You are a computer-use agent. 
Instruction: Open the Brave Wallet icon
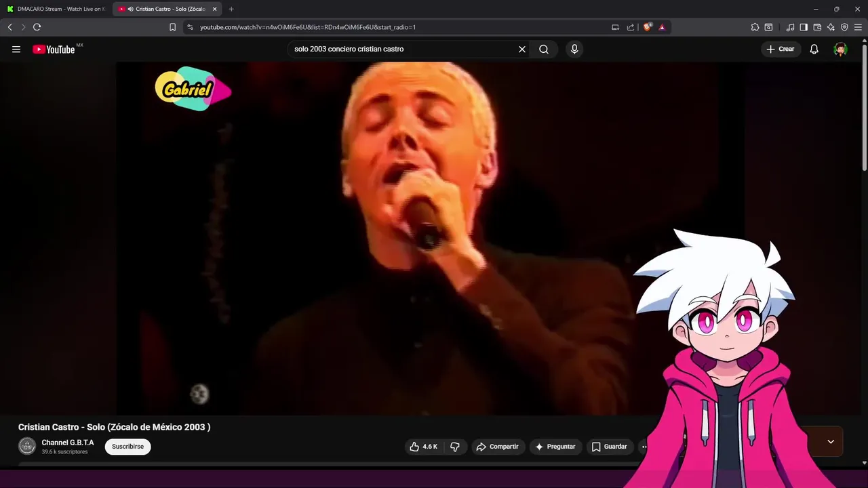point(817,27)
